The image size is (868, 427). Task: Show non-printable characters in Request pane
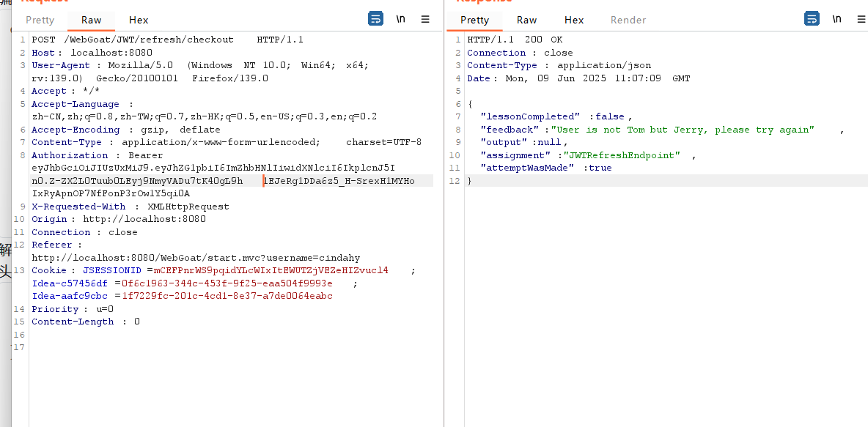(400, 19)
